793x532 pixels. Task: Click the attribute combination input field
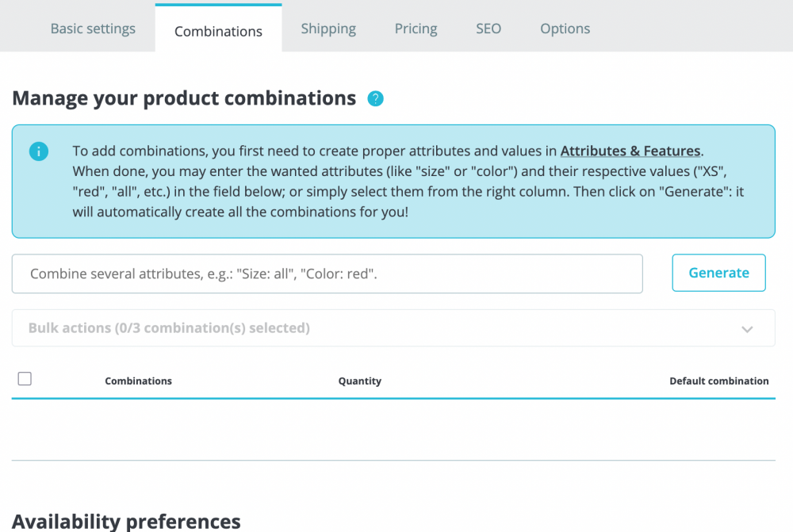coord(327,273)
